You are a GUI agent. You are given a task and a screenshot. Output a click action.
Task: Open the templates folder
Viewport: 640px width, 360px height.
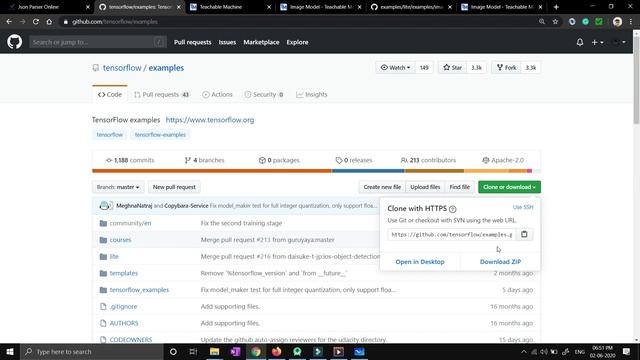(x=124, y=273)
